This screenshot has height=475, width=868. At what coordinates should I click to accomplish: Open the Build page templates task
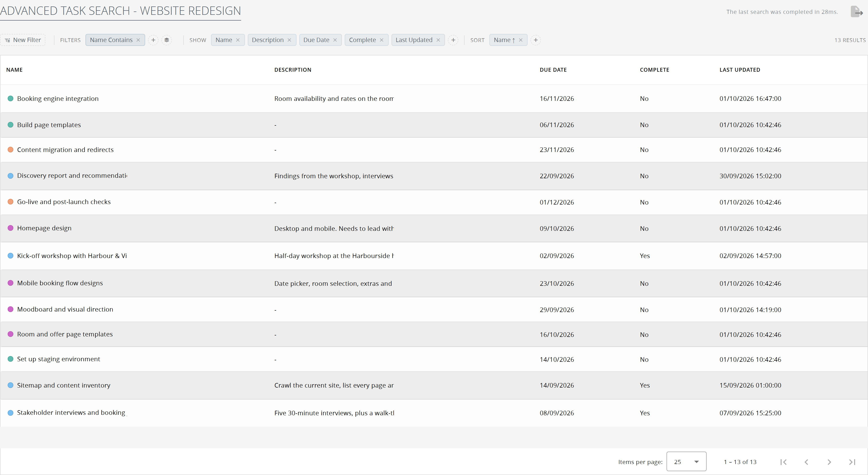coord(49,125)
